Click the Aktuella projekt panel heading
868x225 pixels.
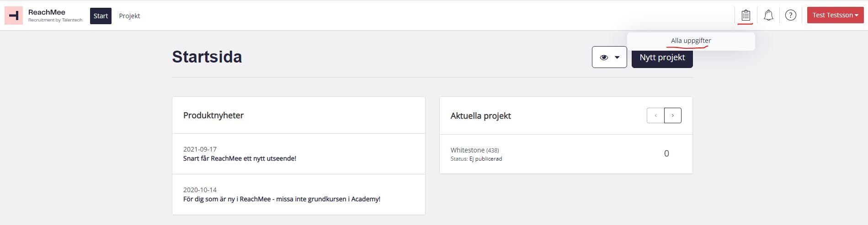pyautogui.click(x=480, y=116)
